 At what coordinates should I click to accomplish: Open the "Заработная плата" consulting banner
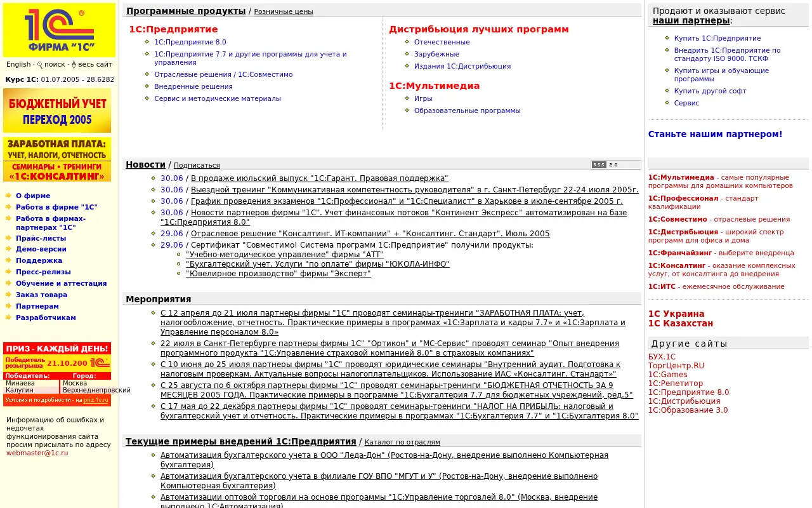(57, 159)
